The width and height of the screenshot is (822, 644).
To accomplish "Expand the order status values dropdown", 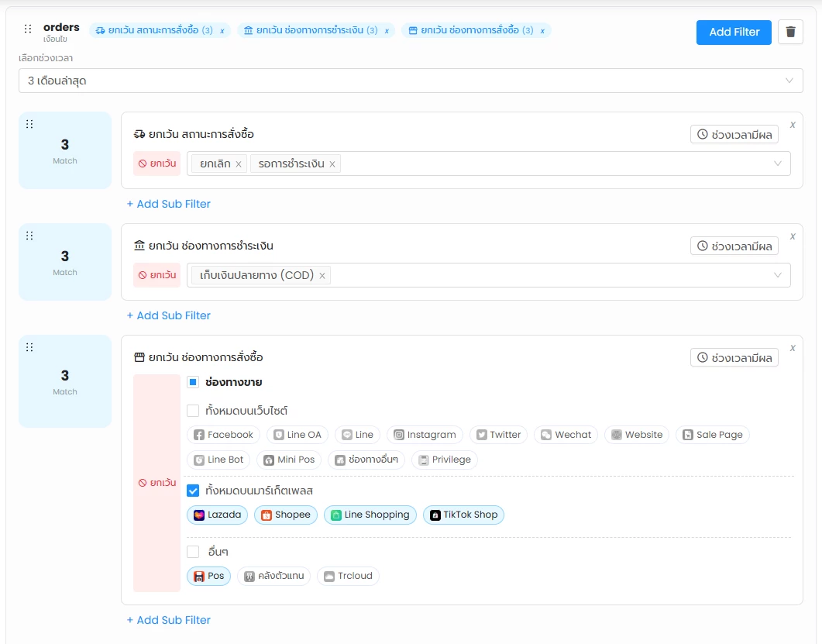I will click(x=778, y=164).
